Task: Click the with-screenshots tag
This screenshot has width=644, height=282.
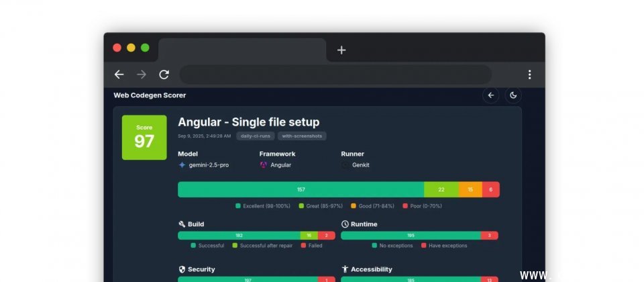Action: click(x=302, y=136)
